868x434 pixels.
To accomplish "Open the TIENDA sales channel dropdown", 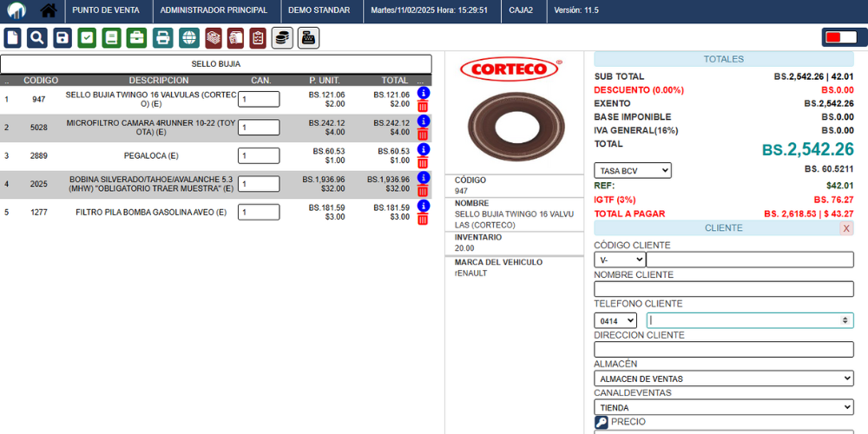I will click(724, 407).
